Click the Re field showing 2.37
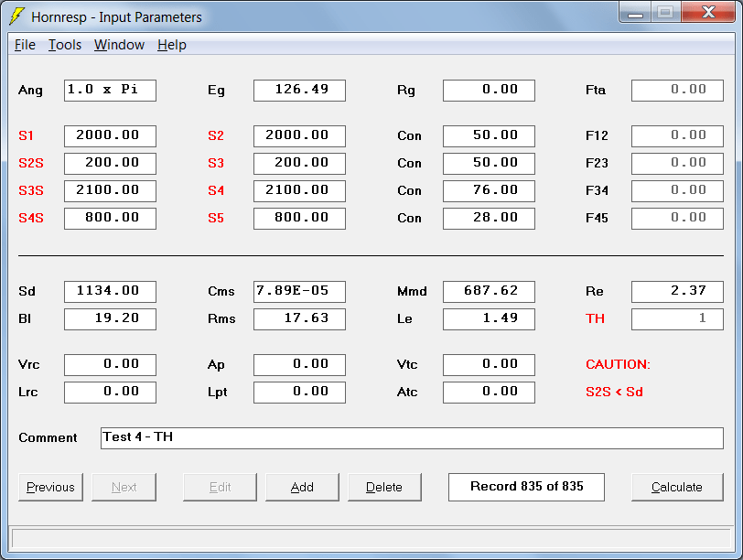 (x=678, y=292)
